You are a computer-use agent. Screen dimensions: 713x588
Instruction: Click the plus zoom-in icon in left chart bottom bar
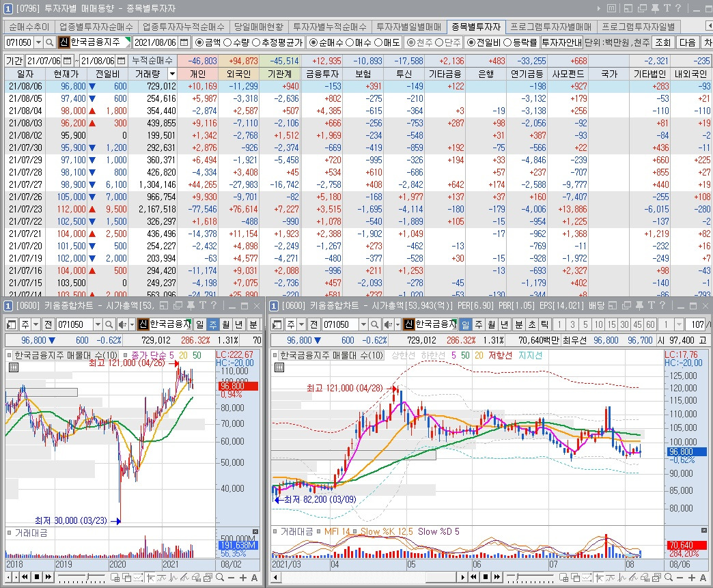(243, 578)
